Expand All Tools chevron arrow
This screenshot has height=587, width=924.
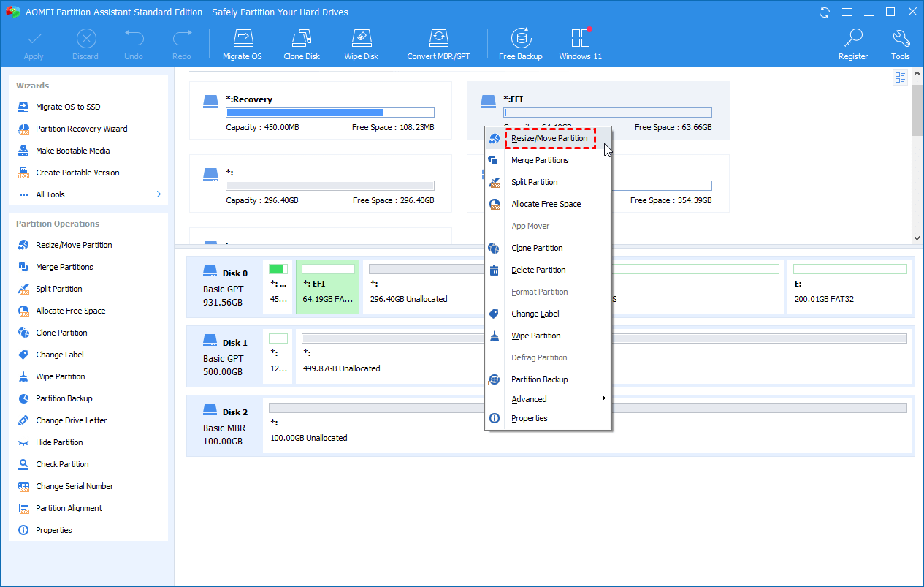(x=159, y=194)
